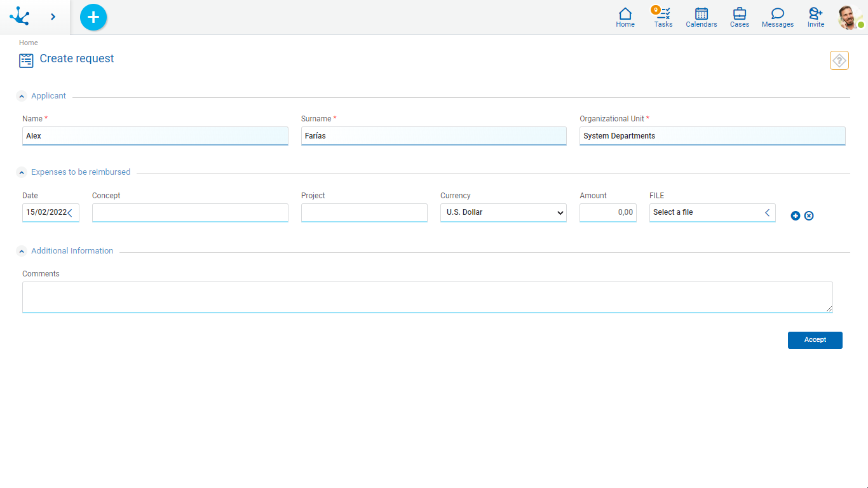Screen dimensions: 868x488
Task: Open the Currency dropdown
Action: (503, 213)
